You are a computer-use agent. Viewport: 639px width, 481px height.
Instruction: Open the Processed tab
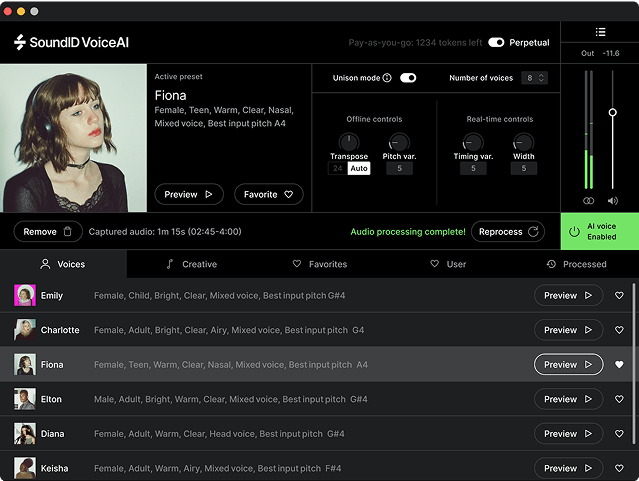[576, 264]
